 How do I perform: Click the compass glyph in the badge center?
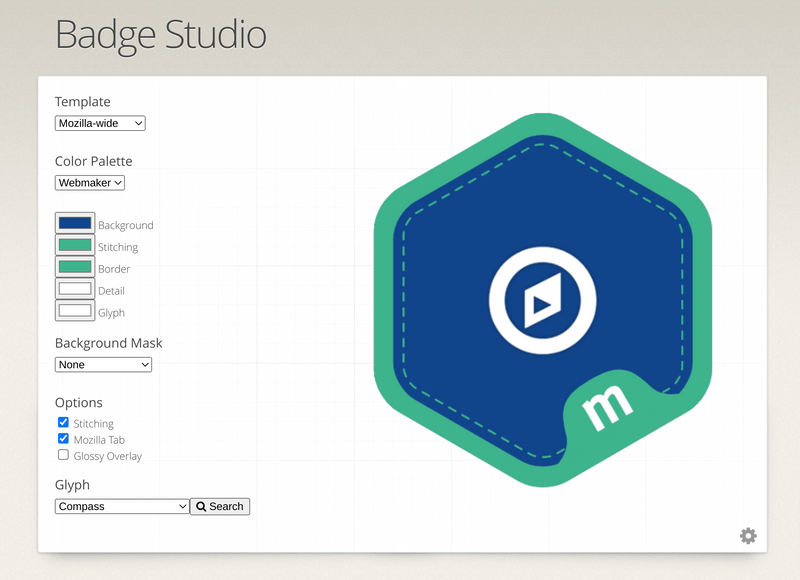pyautogui.click(x=541, y=300)
